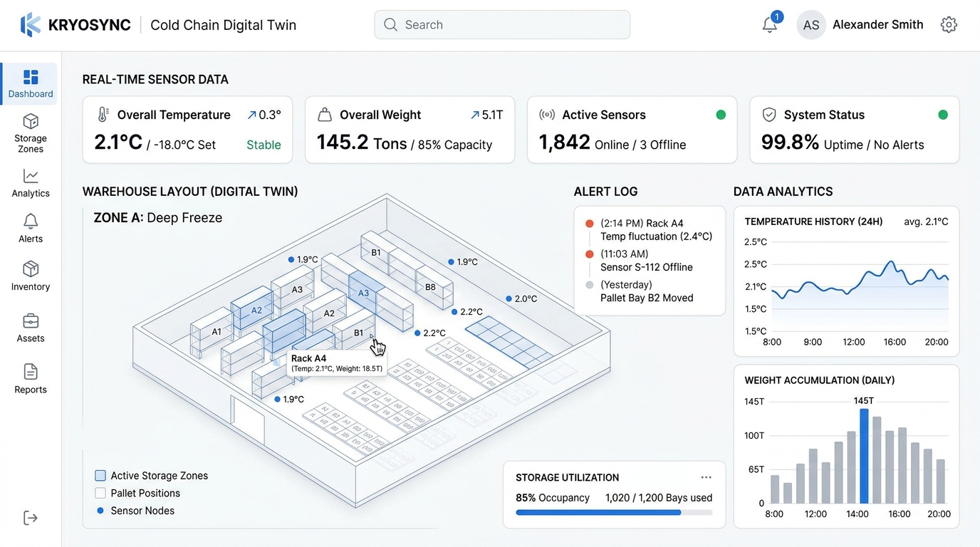Image resolution: width=980 pixels, height=547 pixels.
Task: Click the '145.2 Tons' weight value
Action: coord(362,142)
